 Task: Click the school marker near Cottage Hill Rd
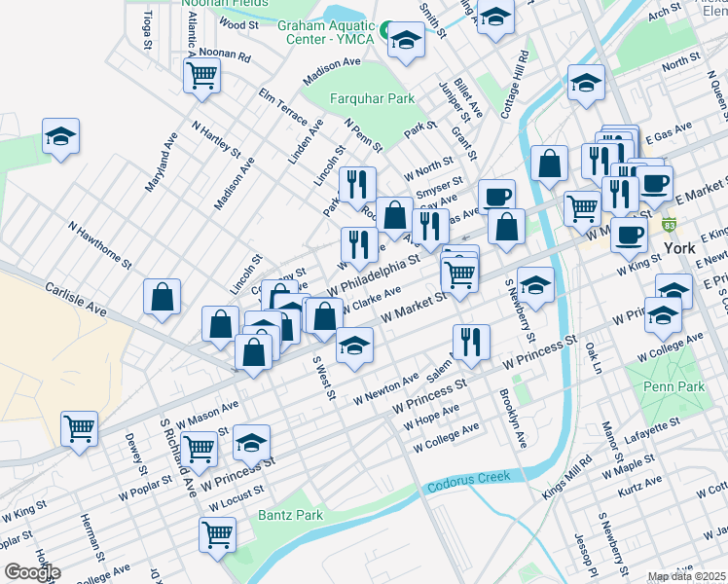(x=587, y=84)
